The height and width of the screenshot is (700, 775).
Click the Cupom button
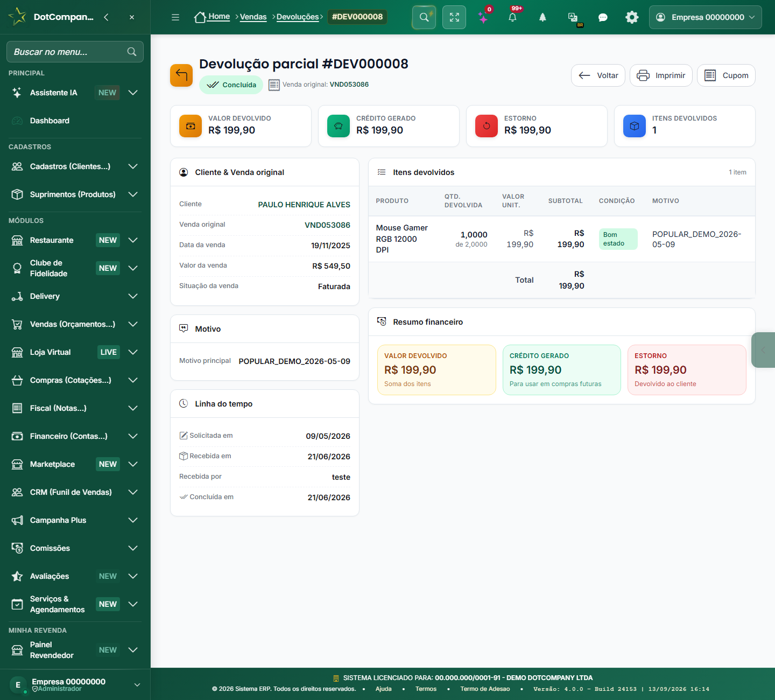(726, 75)
